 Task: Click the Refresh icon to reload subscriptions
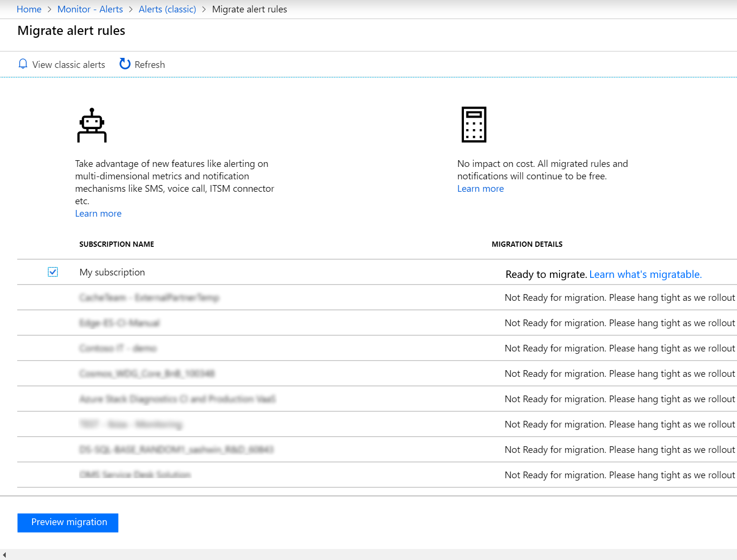pyautogui.click(x=124, y=64)
